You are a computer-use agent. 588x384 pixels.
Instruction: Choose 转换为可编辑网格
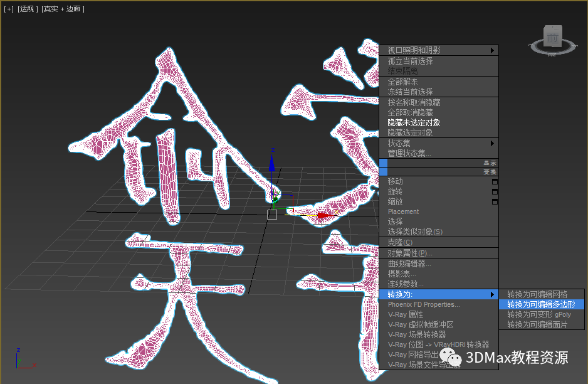(x=542, y=294)
